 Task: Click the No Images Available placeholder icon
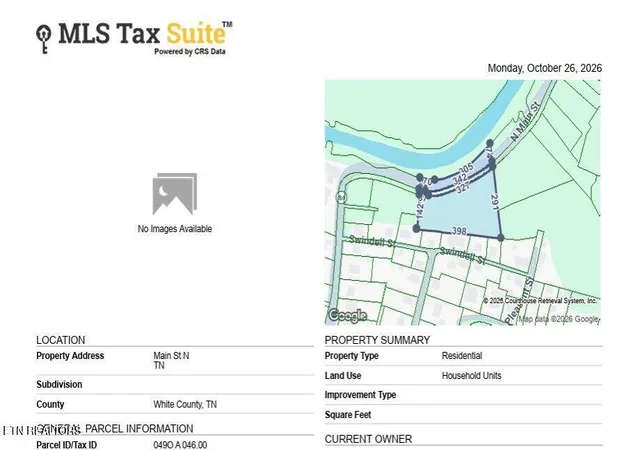pyautogui.click(x=175, y=194)
